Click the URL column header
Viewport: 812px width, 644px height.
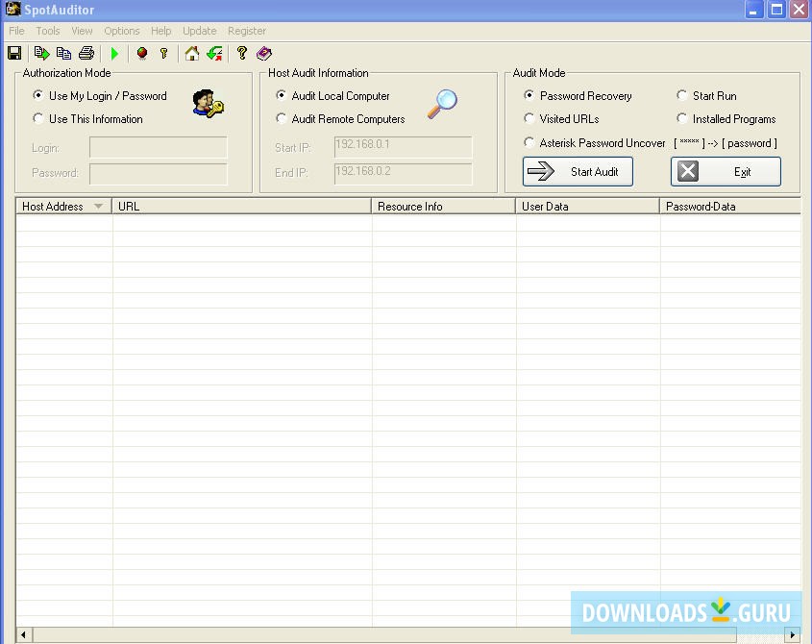tap(242, 207)
